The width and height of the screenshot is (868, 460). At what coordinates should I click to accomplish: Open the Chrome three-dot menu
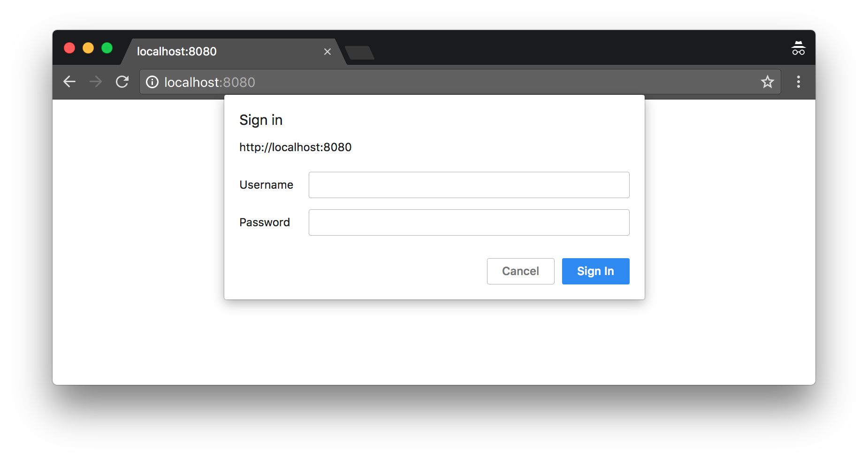tap(798, 82)
